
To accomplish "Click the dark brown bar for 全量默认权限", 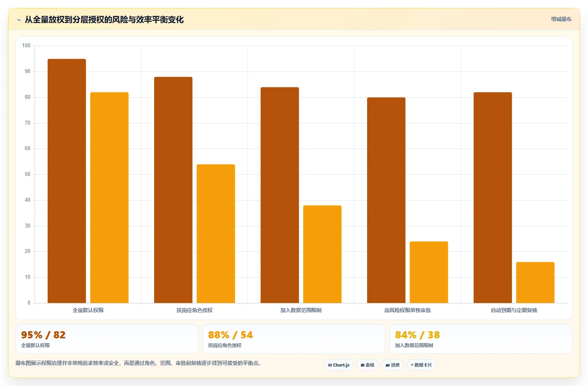I will tap(67, 181).
